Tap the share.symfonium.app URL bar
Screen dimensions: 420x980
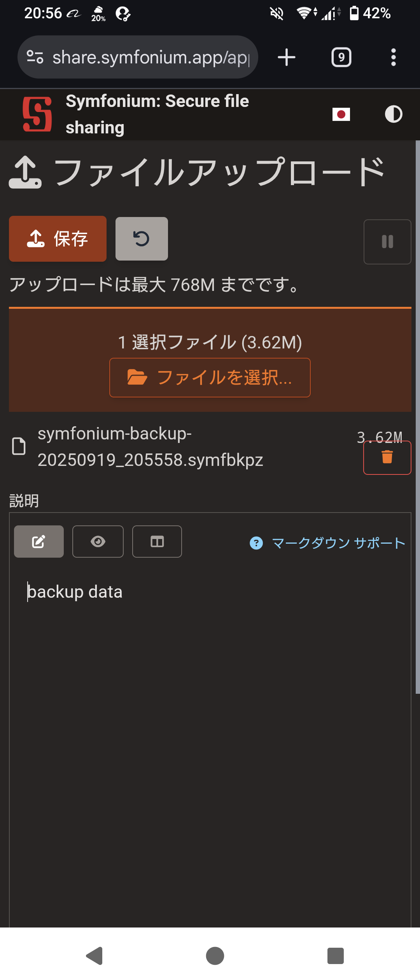coord(151,58)
